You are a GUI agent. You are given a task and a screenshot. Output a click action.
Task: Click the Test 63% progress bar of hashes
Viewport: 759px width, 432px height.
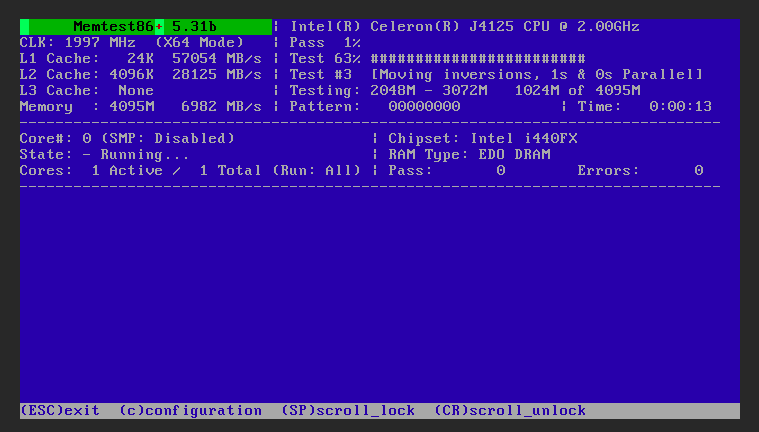pyautogui.click(x=478, y=59)
